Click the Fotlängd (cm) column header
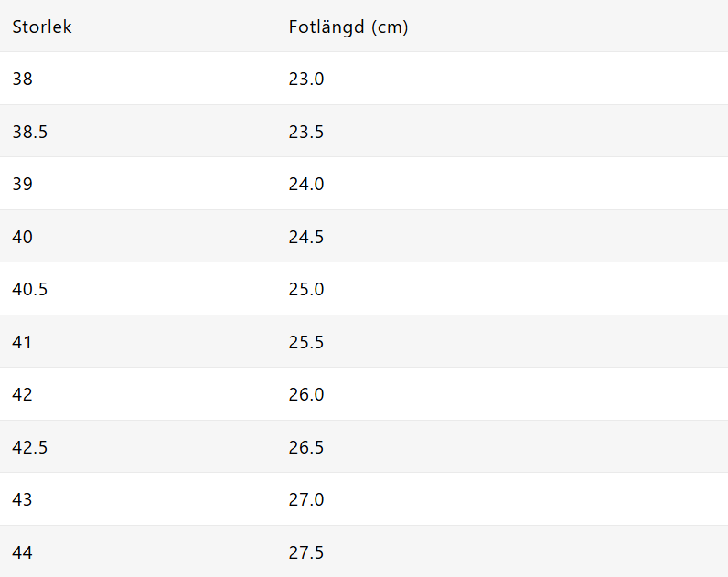Screen dimensions: 728x577 click(348, 27)
